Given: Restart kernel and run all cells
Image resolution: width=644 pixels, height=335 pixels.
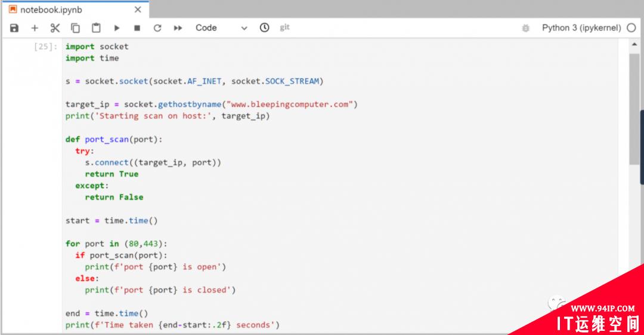Looking at the screenshot, I should coord(178,28).
